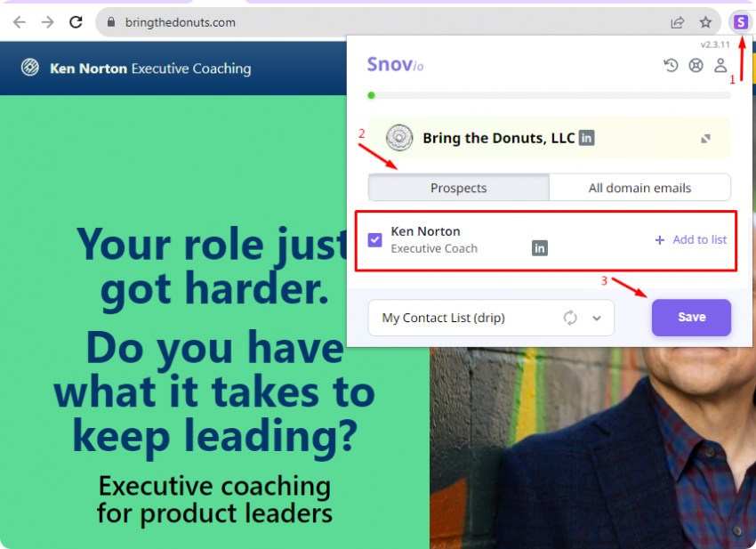Open Bring the Donuts LinkedIn page
The height and width of the screenshot is (549, 756).
[586, 138]
